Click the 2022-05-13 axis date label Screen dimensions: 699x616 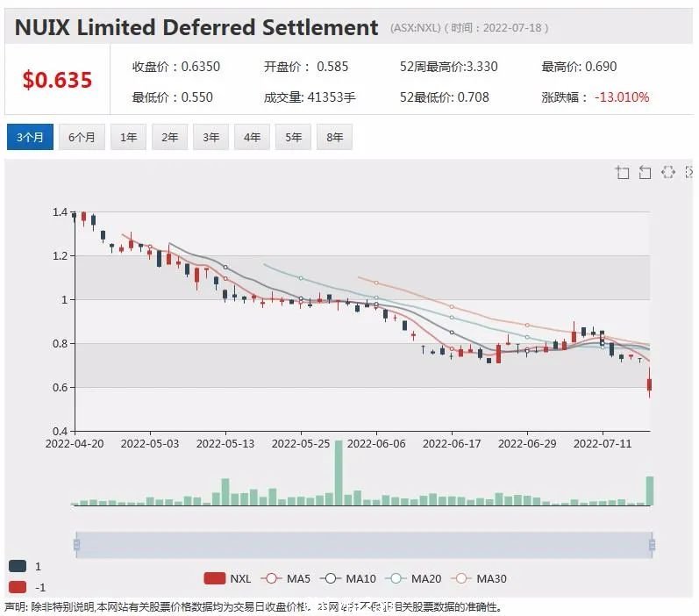225,443
